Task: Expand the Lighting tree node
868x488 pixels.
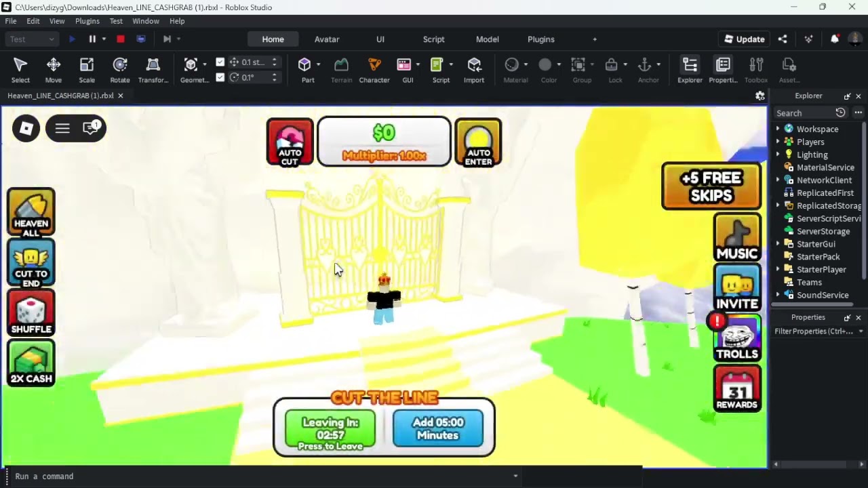Action: 778,155
